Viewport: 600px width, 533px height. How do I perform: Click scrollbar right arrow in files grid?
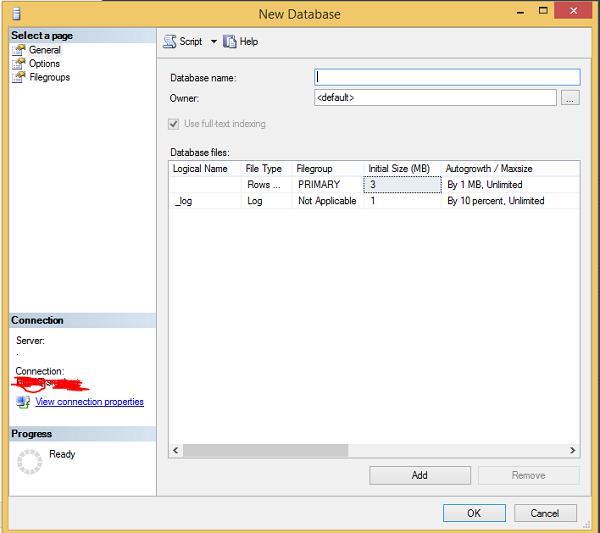pos(572,450)
